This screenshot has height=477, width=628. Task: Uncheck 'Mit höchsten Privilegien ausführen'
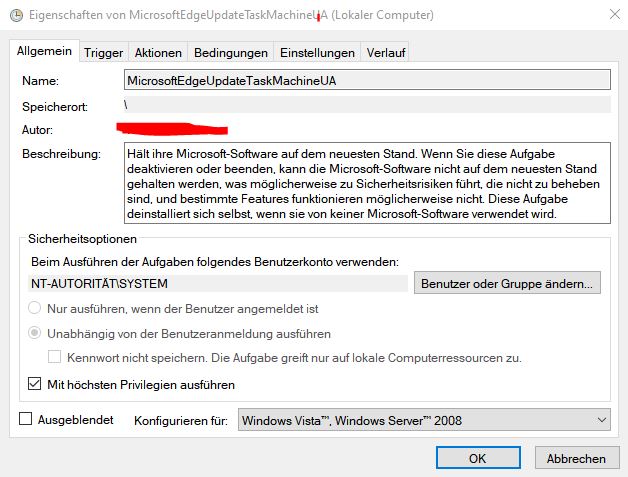click(34, 384)
